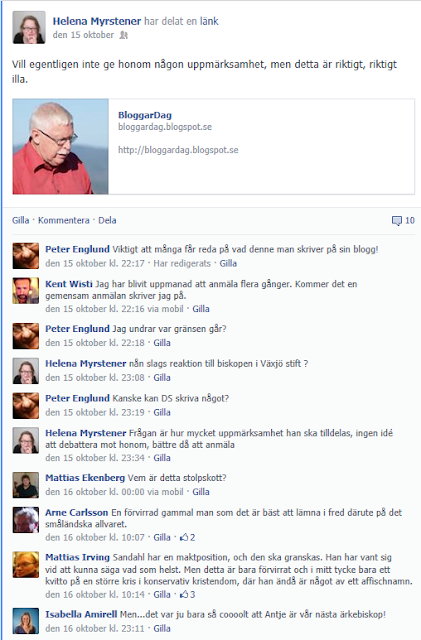Open Mattias Ekenberg's profile name
The image size is (421, 640).
tap(85, 478)
